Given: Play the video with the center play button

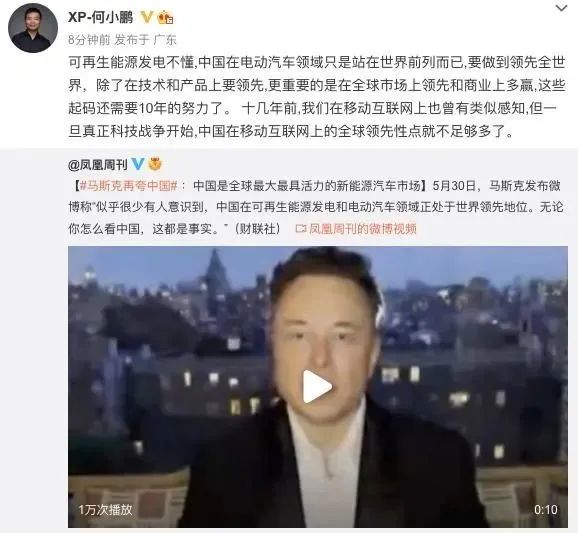Looking at the screenshot, I should pos(317,387).
